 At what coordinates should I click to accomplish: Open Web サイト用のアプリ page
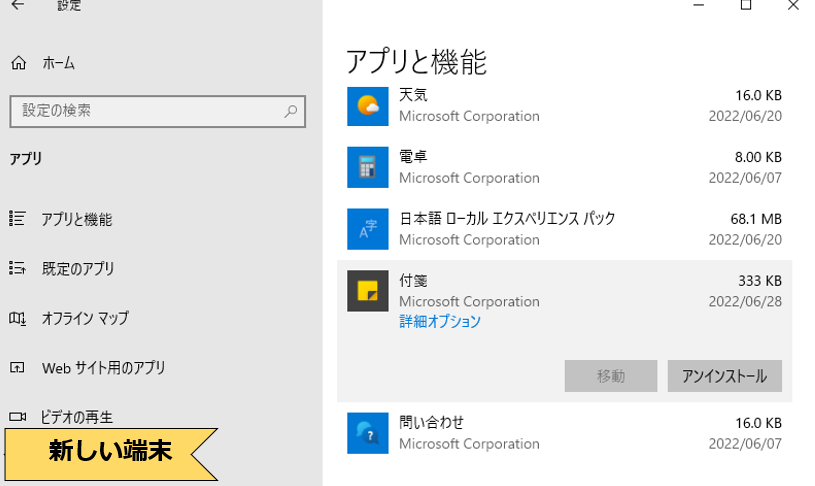[103, 368]
